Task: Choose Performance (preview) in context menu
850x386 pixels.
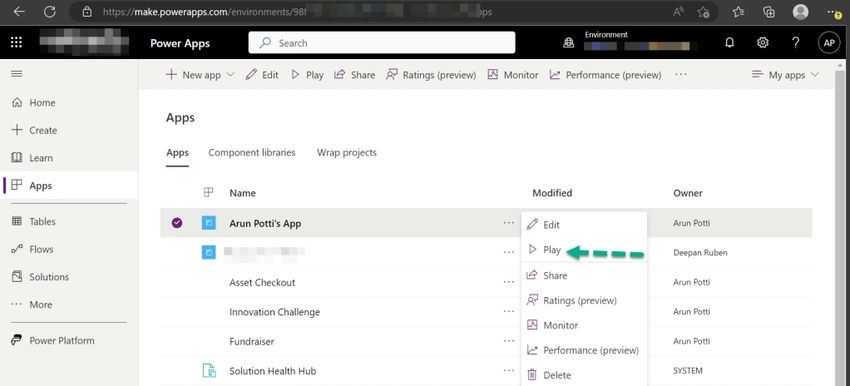Action: pos(584,350)
